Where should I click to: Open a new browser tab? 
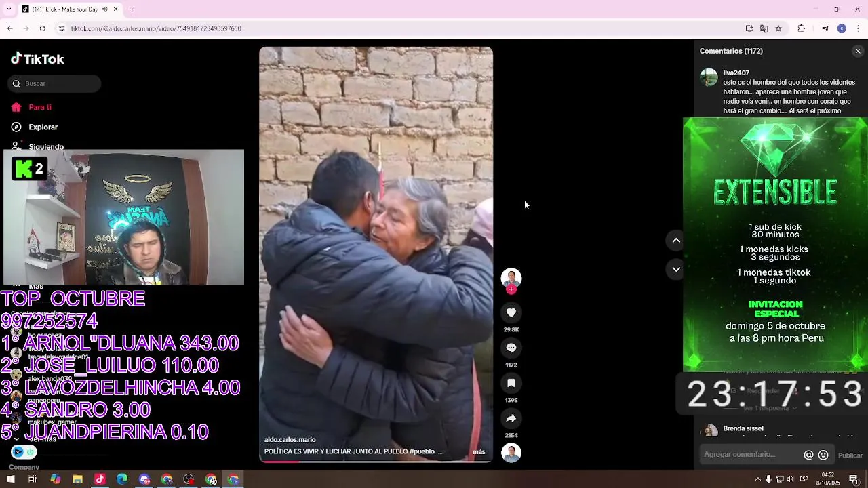(x=132, y=9)
